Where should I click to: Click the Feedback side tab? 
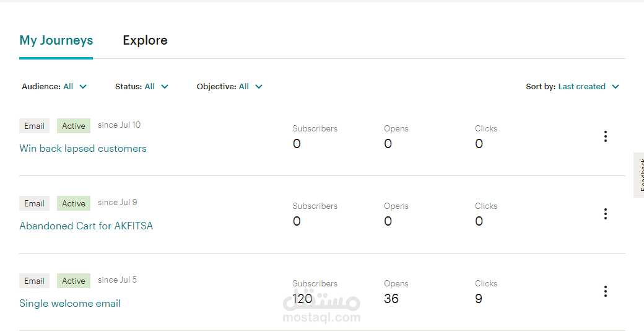tap(639, 175)
